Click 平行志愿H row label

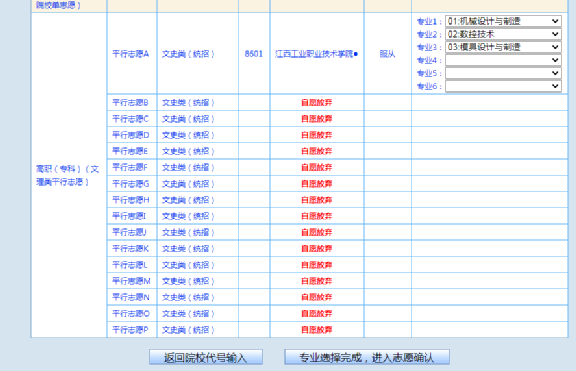pos(130,200)
